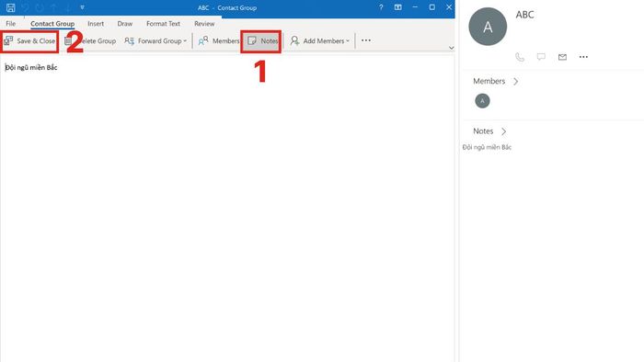Click the send email icon
The height and width of the screenshot is (362, 644).
click(562, 57)
